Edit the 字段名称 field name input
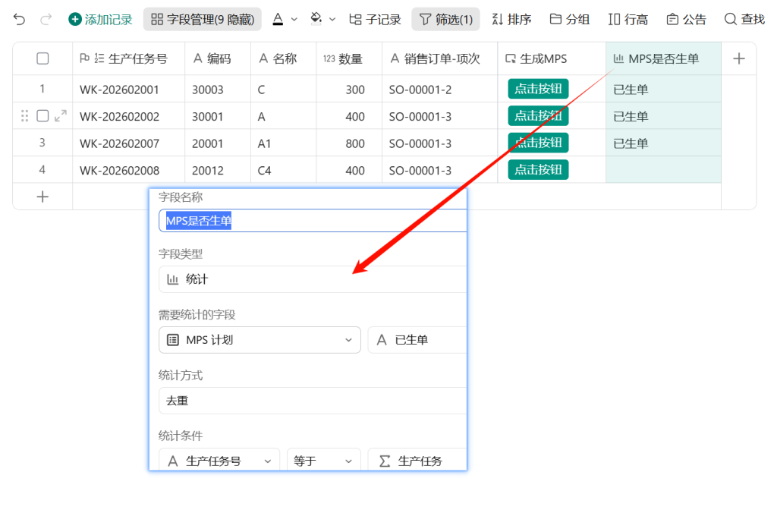Viewport: 777px width, 532px height. [313, 221]
